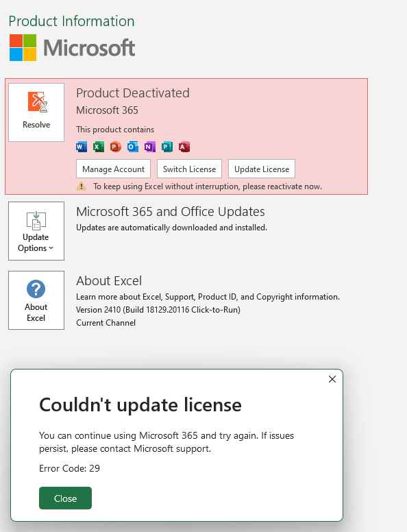The image size is (407, 532).
Task: Select the 'Error Code: 29' text
Action: (69, 468)
